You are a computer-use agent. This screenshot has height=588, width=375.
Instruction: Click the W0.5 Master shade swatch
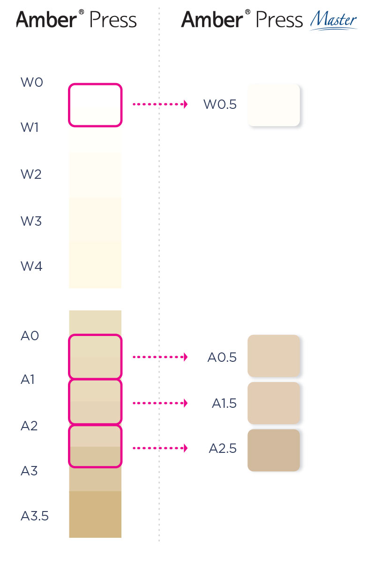[273, 105]
